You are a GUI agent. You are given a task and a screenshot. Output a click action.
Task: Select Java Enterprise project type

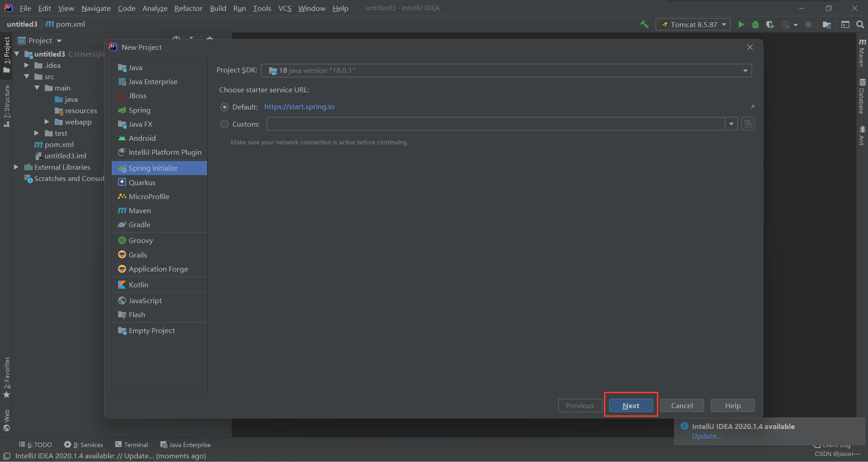pos(159,81)
